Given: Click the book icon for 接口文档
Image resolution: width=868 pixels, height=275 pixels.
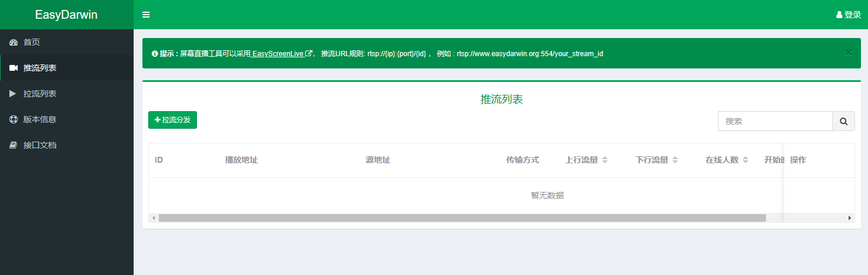Looking at the screenshot, I should click(13, 145).
